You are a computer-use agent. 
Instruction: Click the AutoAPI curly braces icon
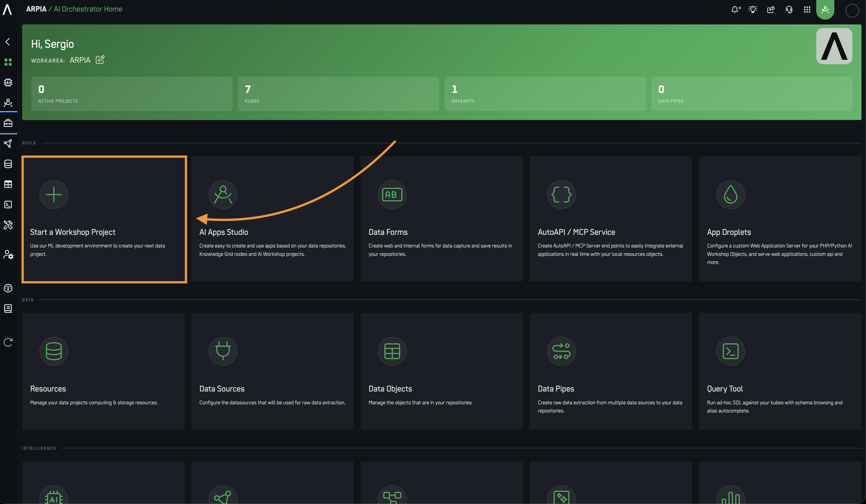[561, 195]
